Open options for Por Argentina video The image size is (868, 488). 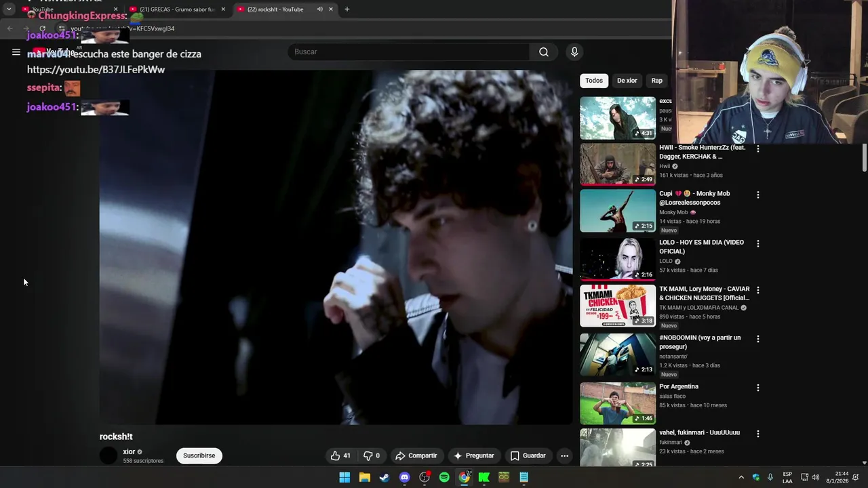coord(758,388)
